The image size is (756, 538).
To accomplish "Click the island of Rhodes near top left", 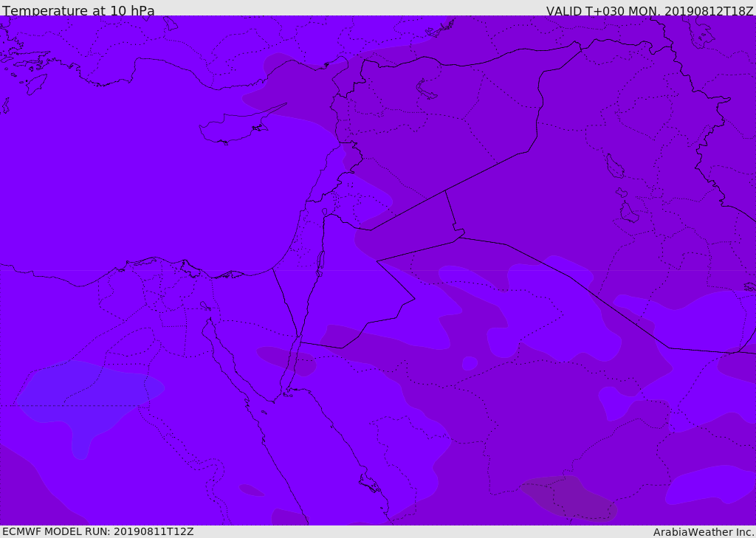I will pyautogui.click(x=36, y=83).
